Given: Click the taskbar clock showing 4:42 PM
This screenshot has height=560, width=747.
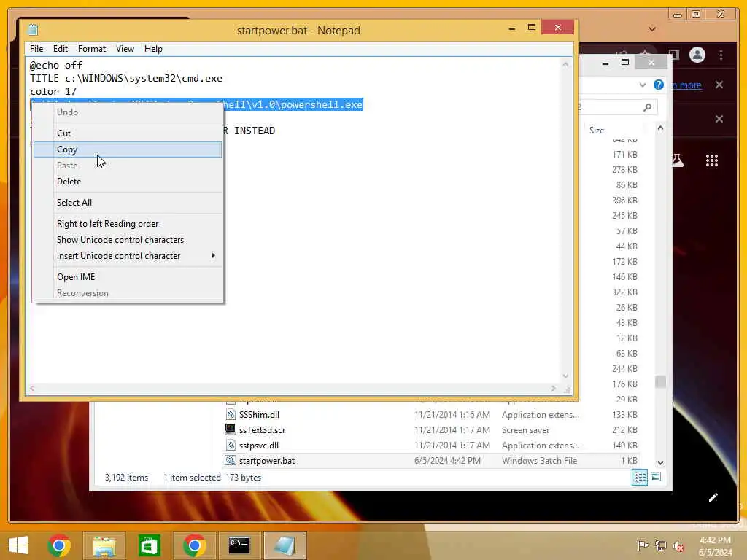Looking at the screenshot, I should 715,546.
